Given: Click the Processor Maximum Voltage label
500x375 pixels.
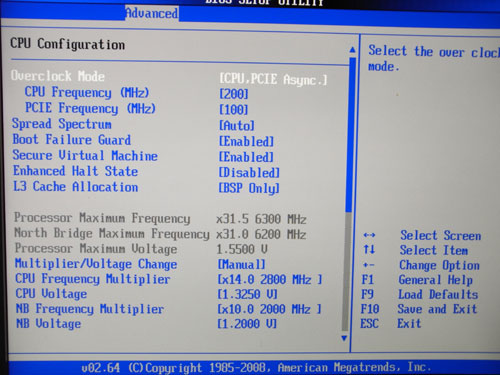Looking at the screenshot, I should (x=96, y=249).
